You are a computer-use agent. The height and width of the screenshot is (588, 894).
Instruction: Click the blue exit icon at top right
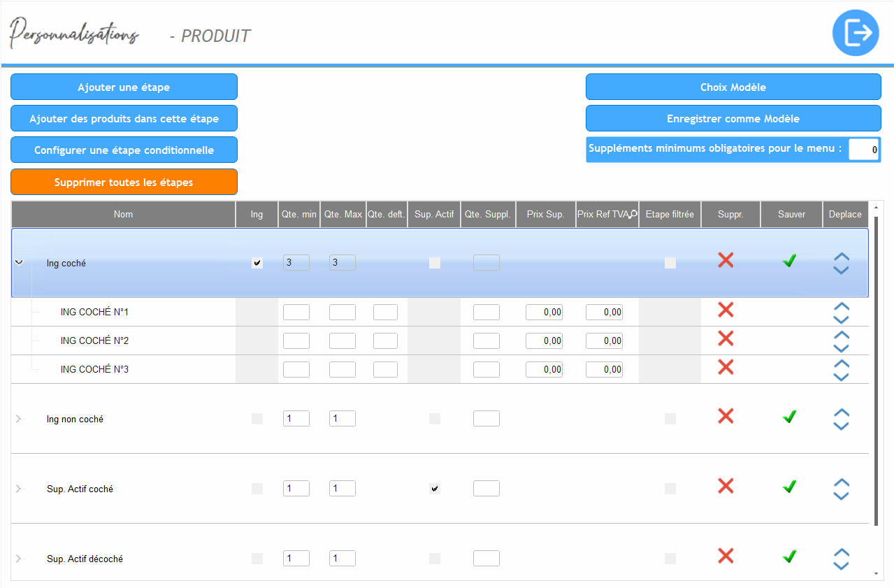[855, 33]
